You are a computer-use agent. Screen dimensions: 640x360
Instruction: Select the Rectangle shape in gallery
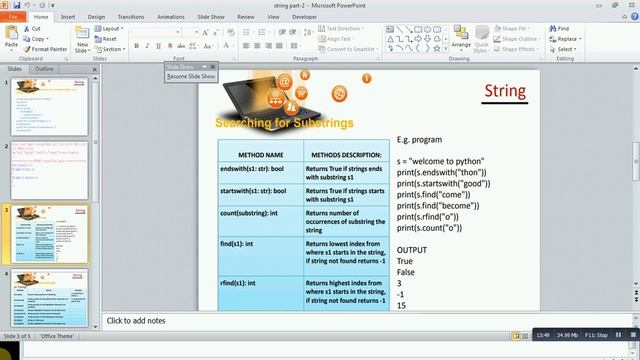pos(418,29)
